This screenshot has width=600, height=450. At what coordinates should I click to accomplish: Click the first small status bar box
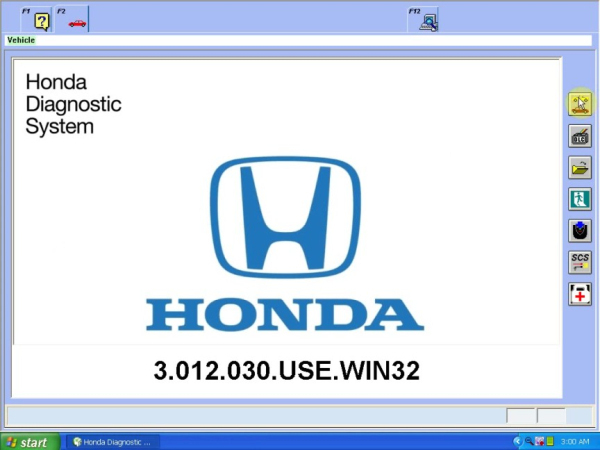pyautogui.click(x=520, y=416)
